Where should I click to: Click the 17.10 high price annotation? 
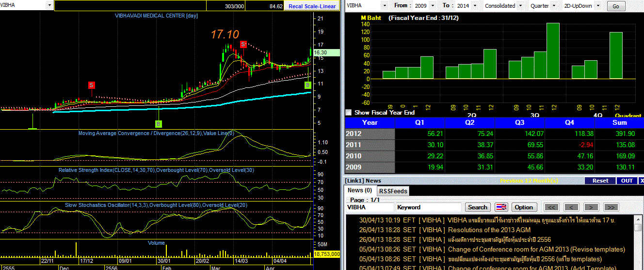point(225,34)
